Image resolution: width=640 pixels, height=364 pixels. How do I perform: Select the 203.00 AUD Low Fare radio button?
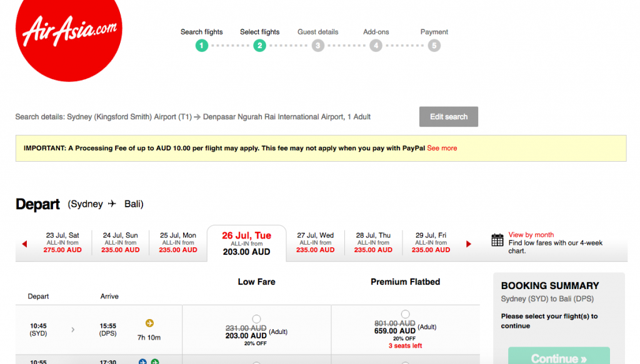click(x=256, y=317)
